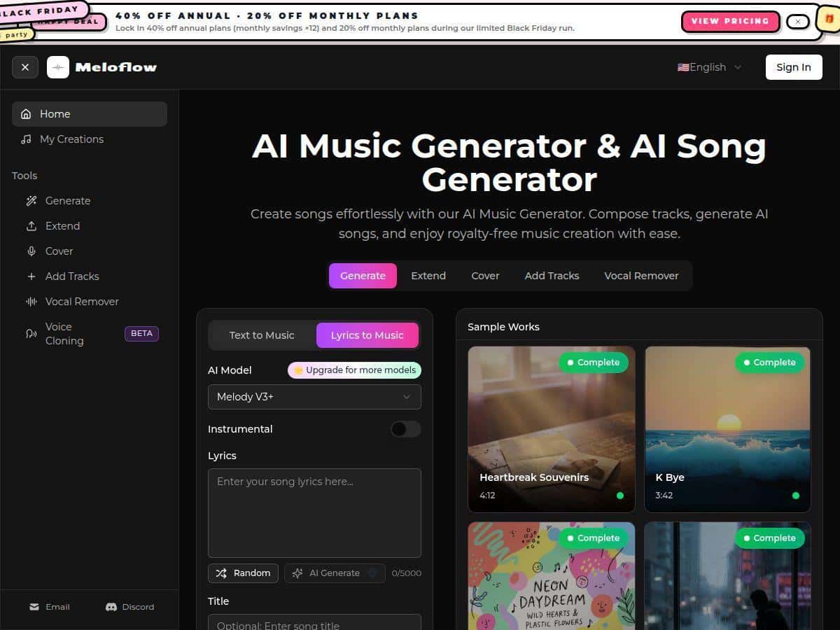Click the Random lyrics shuffle button
Image resolution: width=840 pixels, height=630 pixels.
pos(243,573)
